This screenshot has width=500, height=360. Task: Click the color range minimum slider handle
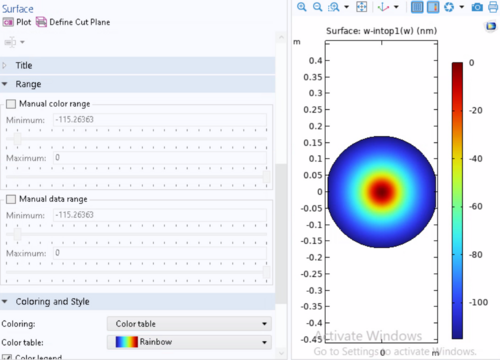17,139
